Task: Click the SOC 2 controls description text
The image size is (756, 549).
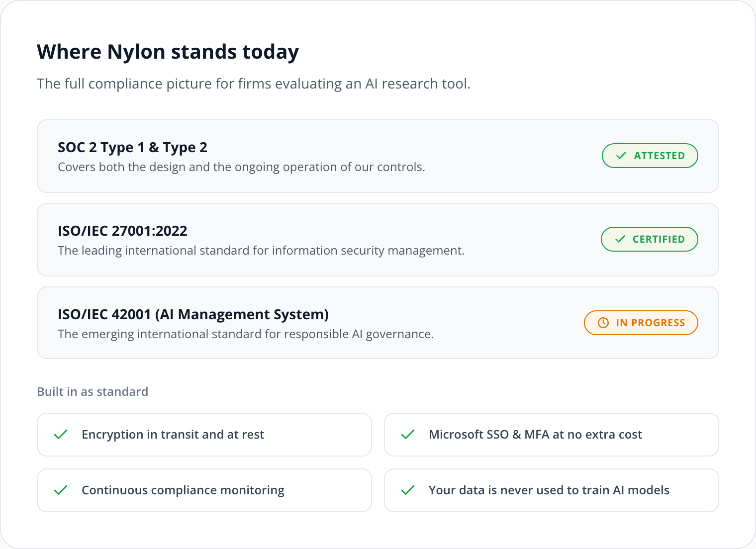Action: 241,167
